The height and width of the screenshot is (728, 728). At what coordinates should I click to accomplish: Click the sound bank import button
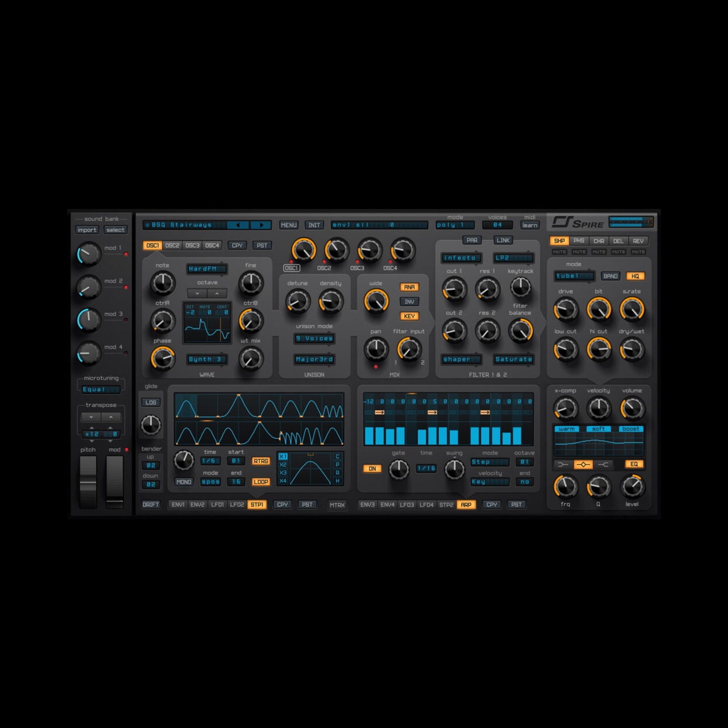tap(87, 230)
